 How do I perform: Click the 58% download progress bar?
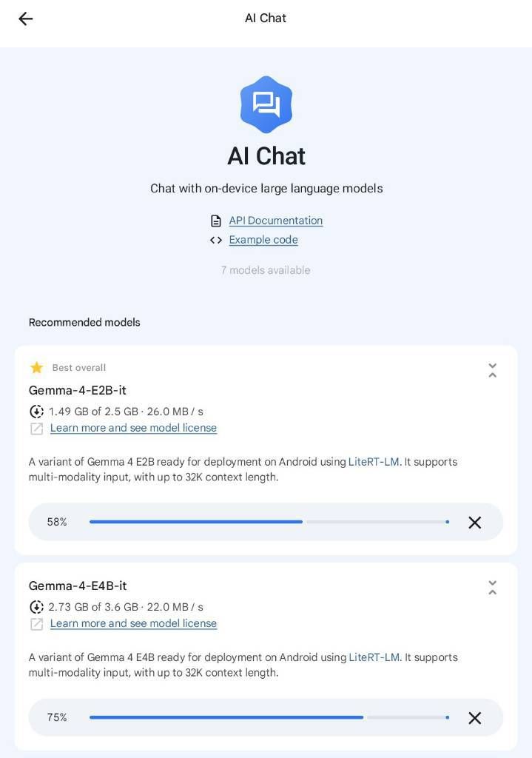269,522
